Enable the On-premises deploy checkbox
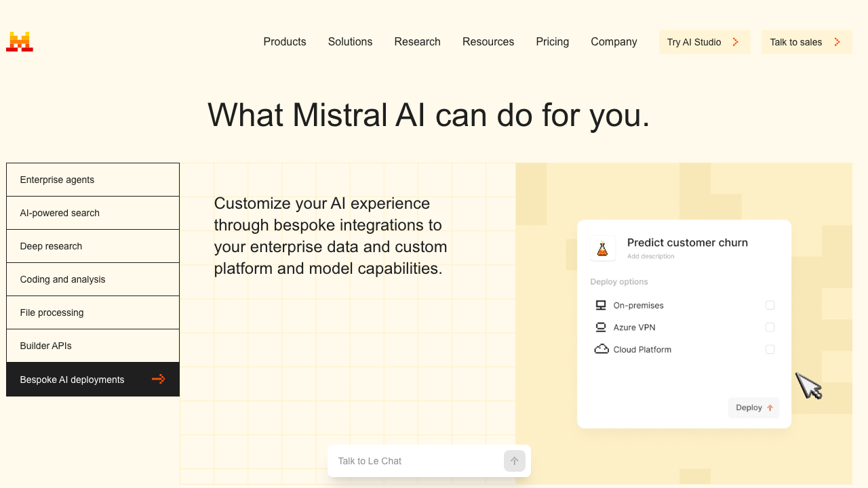 point(770,305)
